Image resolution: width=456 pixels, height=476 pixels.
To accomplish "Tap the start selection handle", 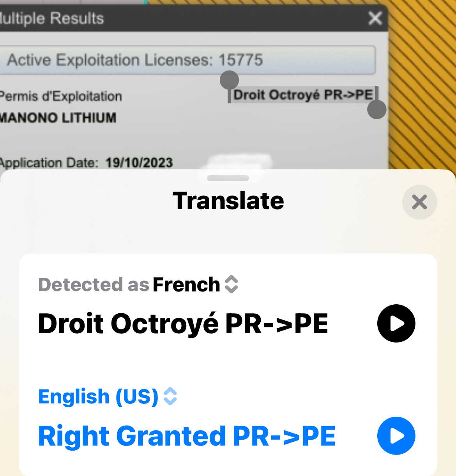I will 229,80.
